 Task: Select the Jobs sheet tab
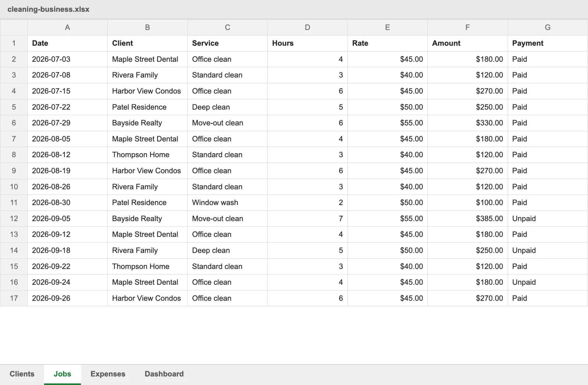click(x=62, y=374)
